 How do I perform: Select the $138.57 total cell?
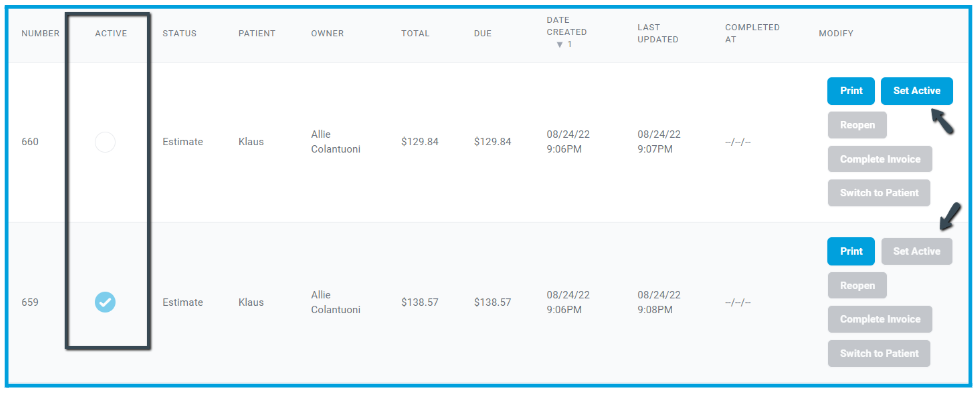point(420,302)
